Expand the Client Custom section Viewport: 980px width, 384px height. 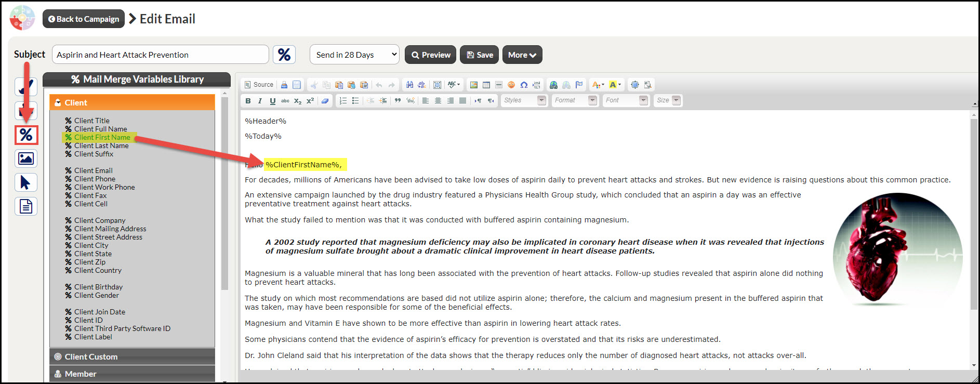133,356
